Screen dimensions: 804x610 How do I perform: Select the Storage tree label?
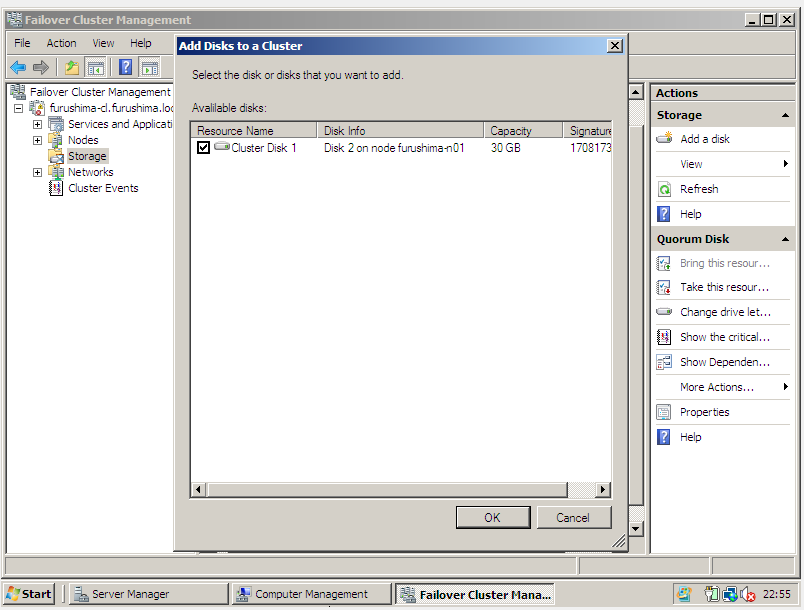click(x=87, y=156)
